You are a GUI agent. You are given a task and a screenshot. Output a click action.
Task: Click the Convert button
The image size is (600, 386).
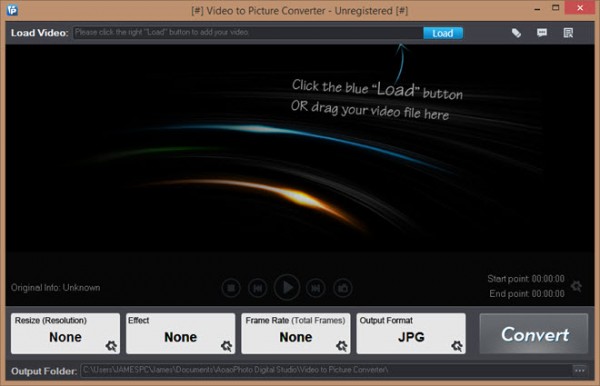coord(534,334)
